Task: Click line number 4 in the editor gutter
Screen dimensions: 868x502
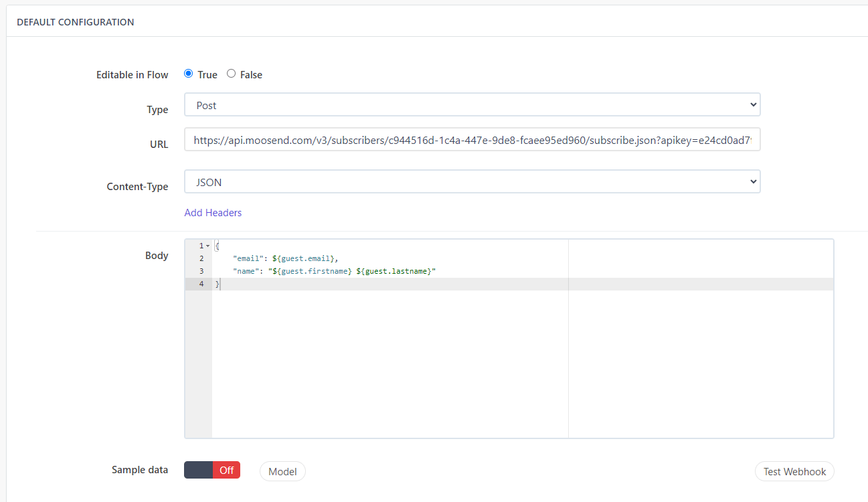Action: [x=201, y=284]
